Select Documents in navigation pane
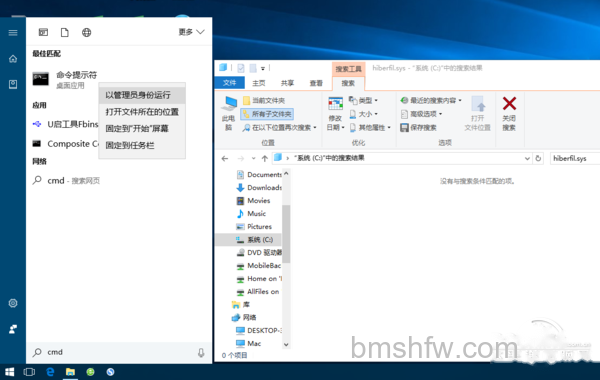The image size is (600, 380). coord(259,175)
